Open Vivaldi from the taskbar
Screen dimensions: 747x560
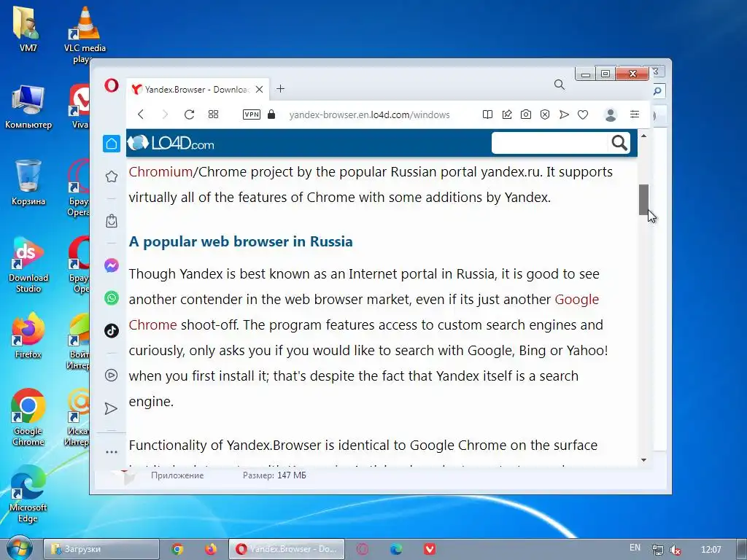click(x=429, y=549)
